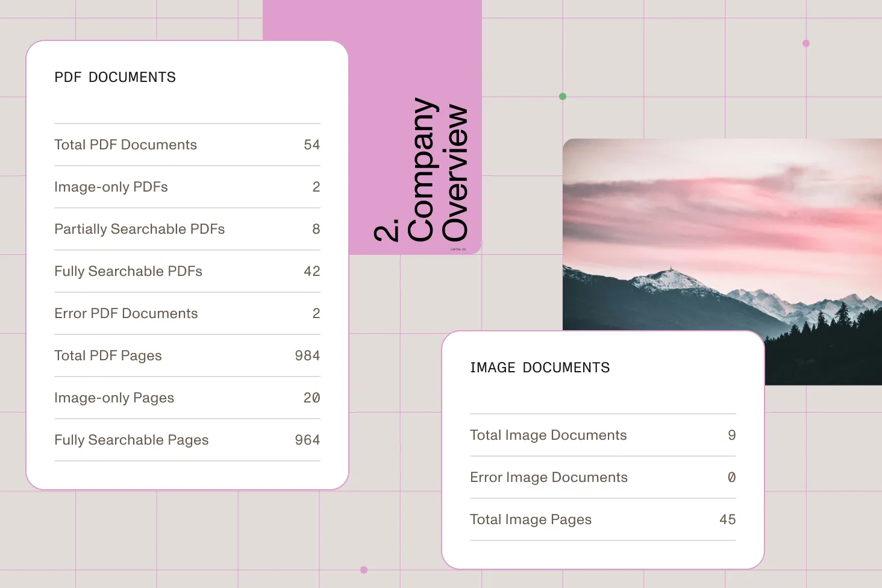The image size is (882, 588).
Task: Select the Partially Searchable PDFs row
Action: point(187,229)
